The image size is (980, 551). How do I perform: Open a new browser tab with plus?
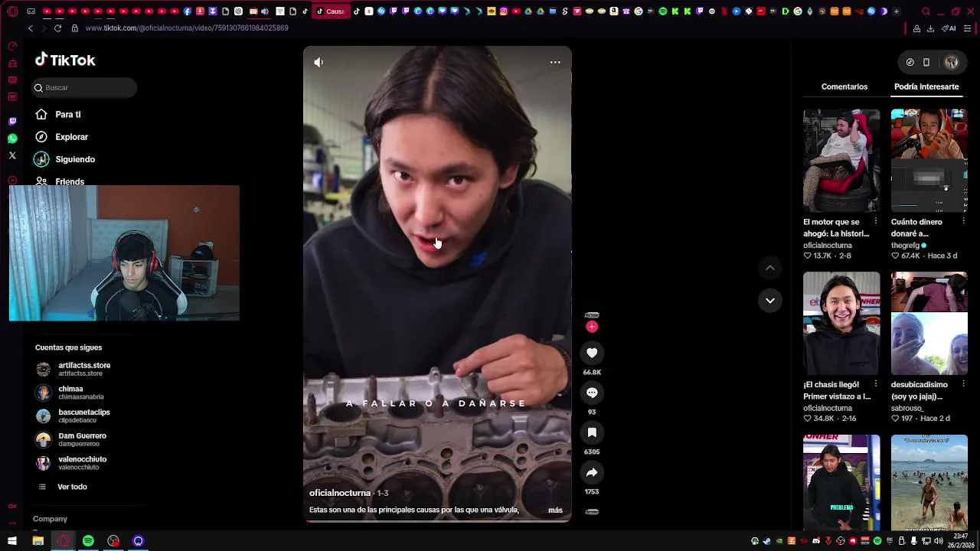(897, 11)
